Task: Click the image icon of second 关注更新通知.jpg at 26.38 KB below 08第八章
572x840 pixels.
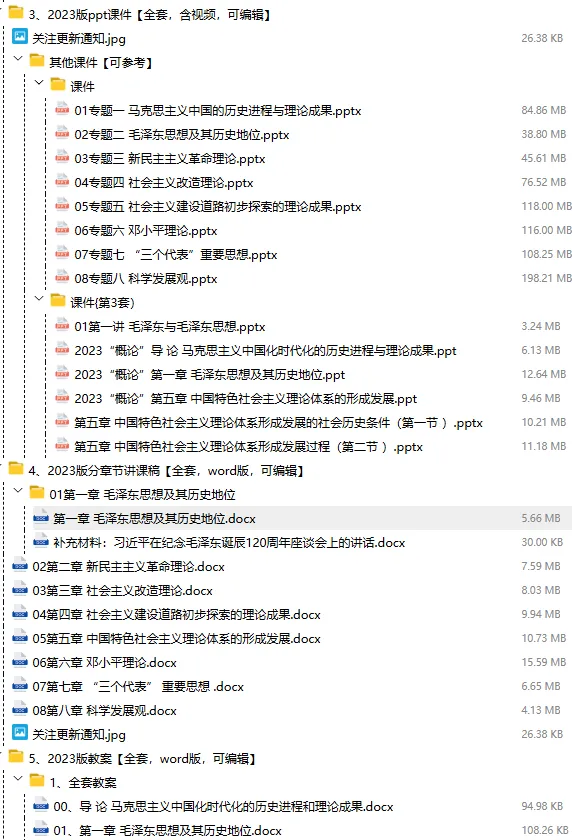Action: 20,732
